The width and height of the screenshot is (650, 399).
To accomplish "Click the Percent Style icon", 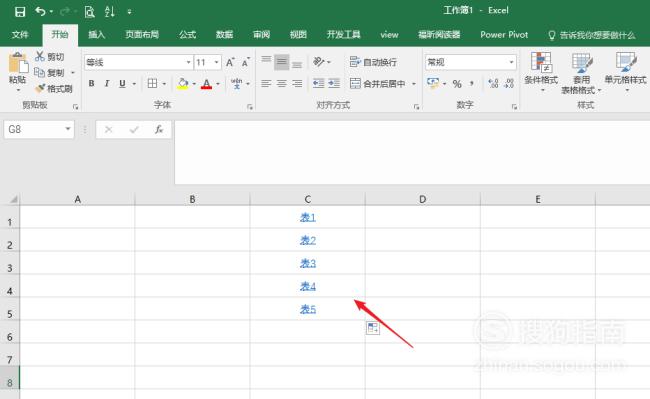I will [x=457, y=84].
